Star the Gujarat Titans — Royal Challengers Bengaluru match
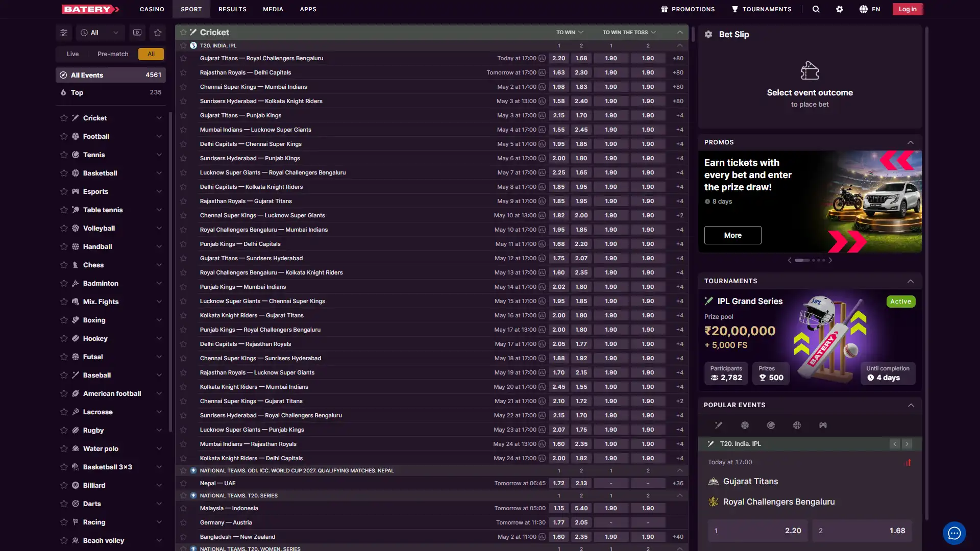Viewport: 980px width, 551px height. coord(183,58)
